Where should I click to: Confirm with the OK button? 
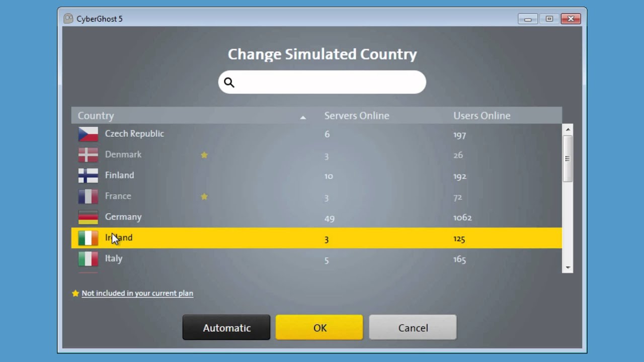click(319, 328)
